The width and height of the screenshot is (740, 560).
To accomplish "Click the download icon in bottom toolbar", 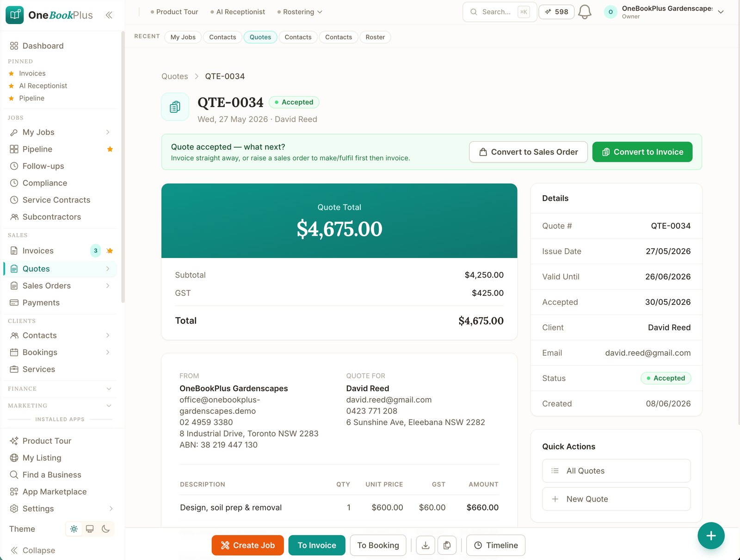I will (425, 545).
